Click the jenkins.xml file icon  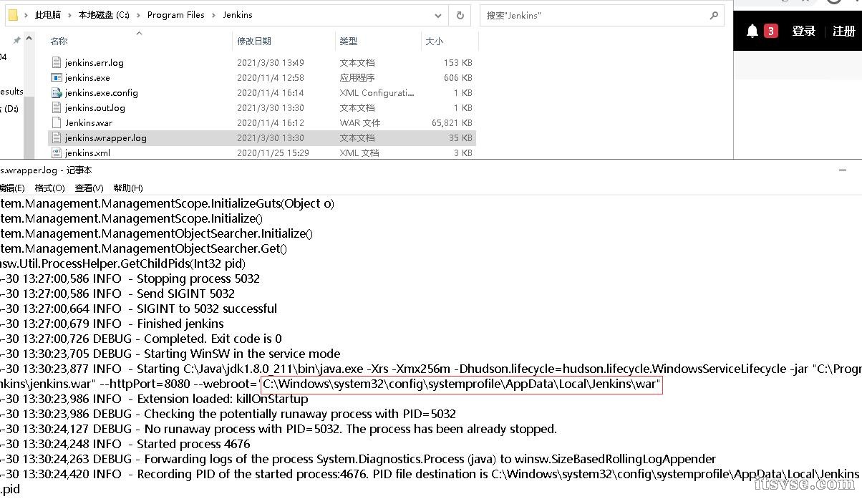(57, 152)
